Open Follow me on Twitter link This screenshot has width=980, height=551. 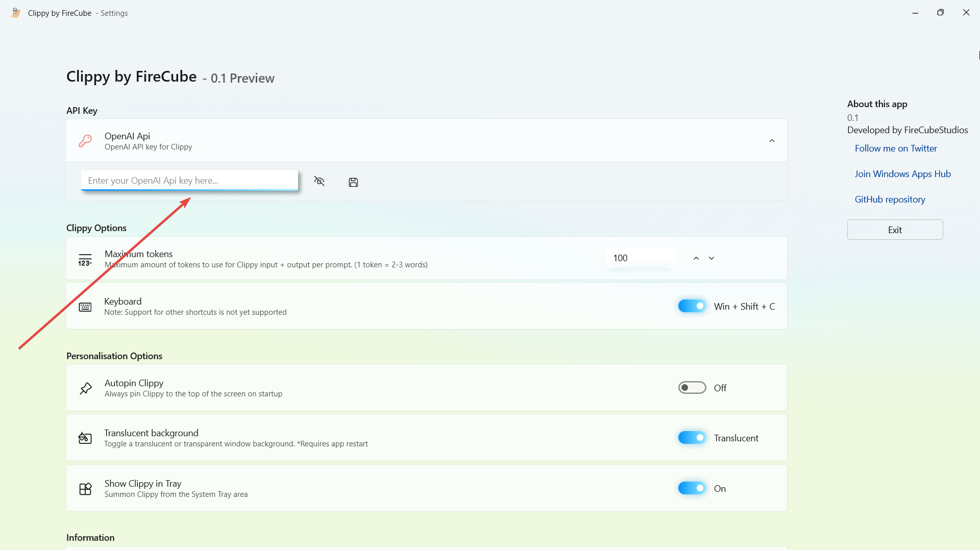[896, 148]
